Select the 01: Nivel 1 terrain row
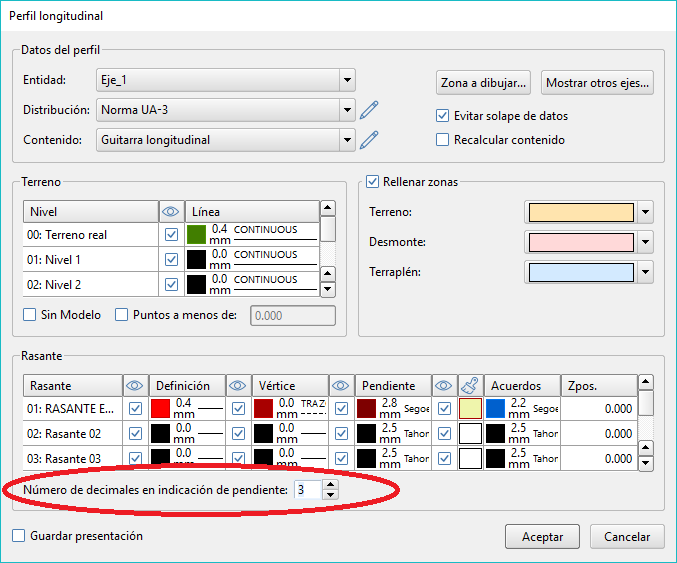This screenshot has width=677, height=563. click(x=90, y=260)
